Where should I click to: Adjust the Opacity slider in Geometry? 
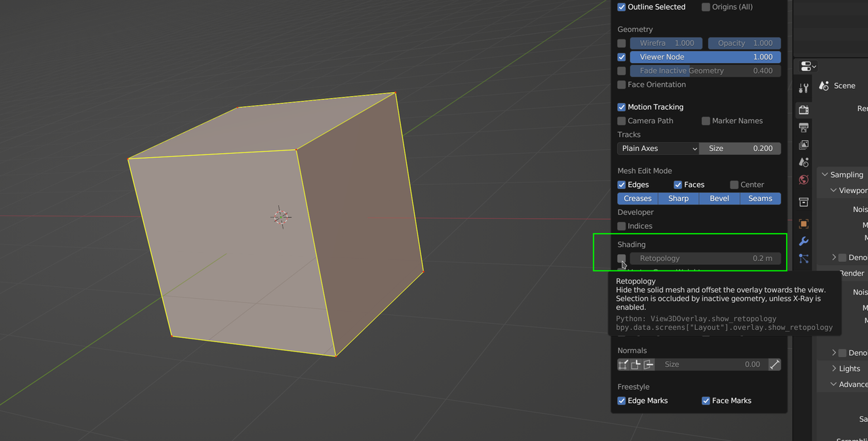[744, 43]
